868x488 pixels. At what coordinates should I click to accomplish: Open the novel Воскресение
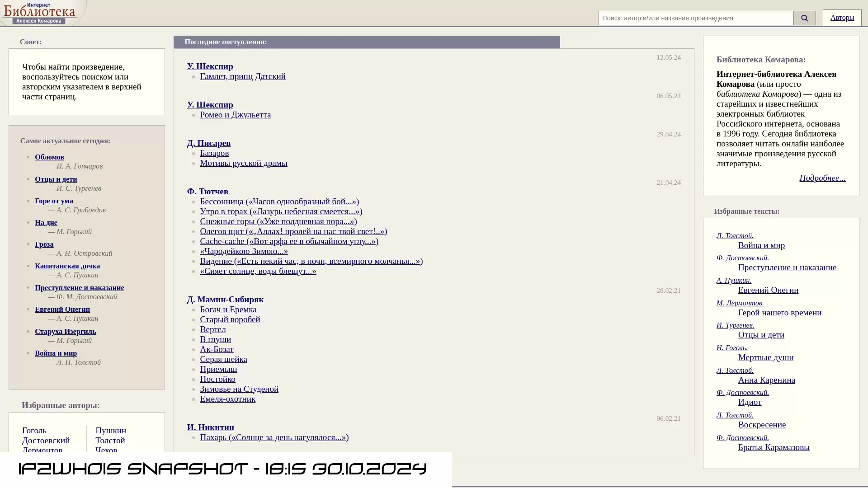pyautogui.click(x=762, y=425)
